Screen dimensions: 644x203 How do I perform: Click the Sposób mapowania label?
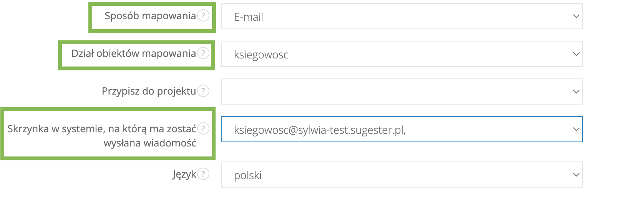coord(150,16)
